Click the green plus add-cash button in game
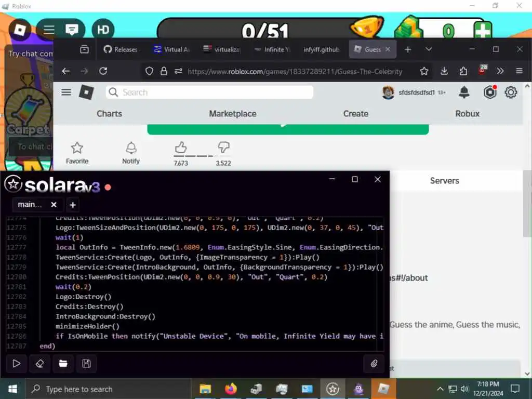532x399 pixels. [483, 30]
